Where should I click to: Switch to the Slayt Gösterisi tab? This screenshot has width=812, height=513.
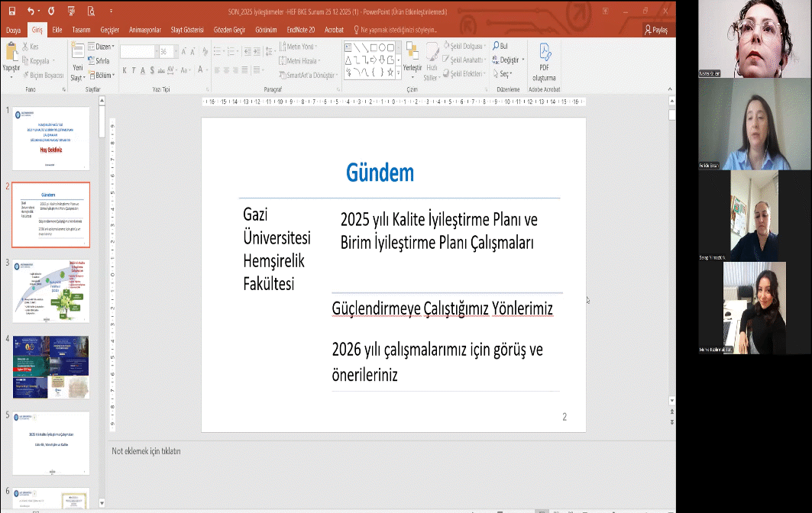[x=186, y=30]
